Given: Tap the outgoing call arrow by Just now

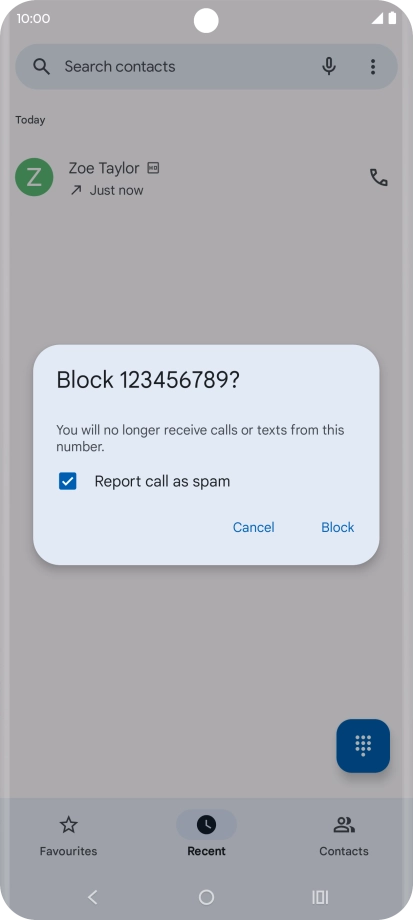Looking at the screenshot, I should (x=76, y=190).
